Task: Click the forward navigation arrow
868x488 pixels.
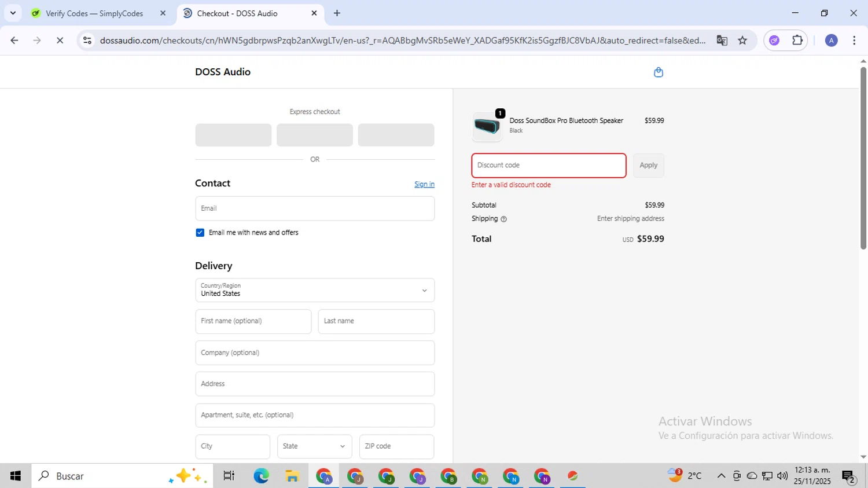Action: click(37, 41)
